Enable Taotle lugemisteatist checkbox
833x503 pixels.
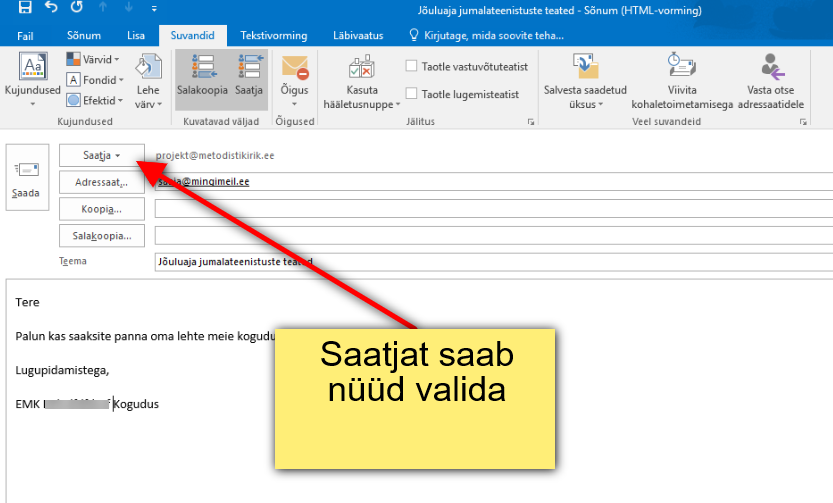411,95
